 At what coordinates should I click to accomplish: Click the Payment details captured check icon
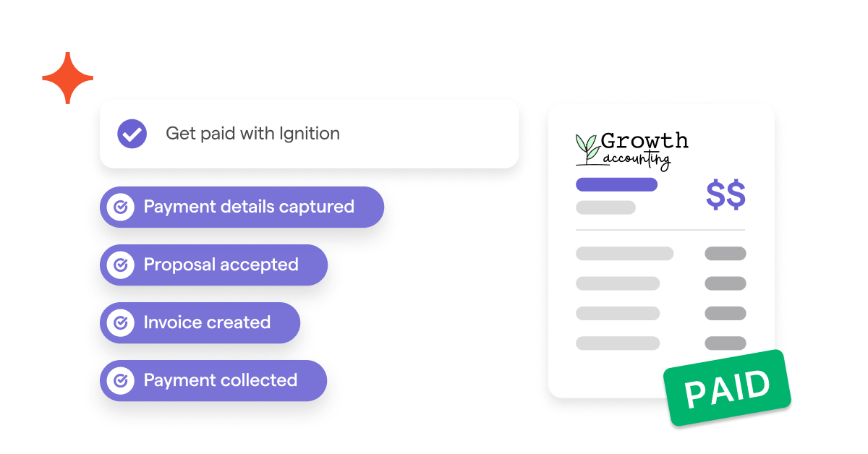pyautogui.click(x=121, y=207)
